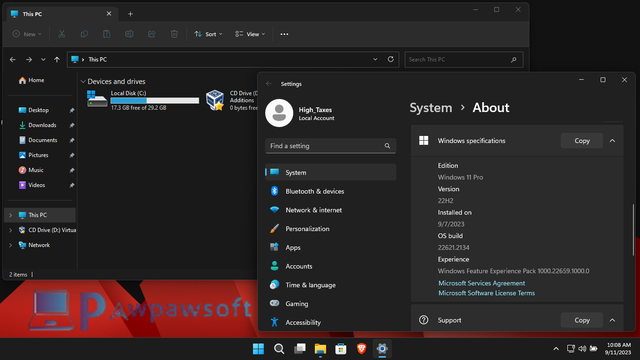Show hidden system tray icons
Image resolution: width=640 pixels, height=360 pixels.
pos(556,349)
